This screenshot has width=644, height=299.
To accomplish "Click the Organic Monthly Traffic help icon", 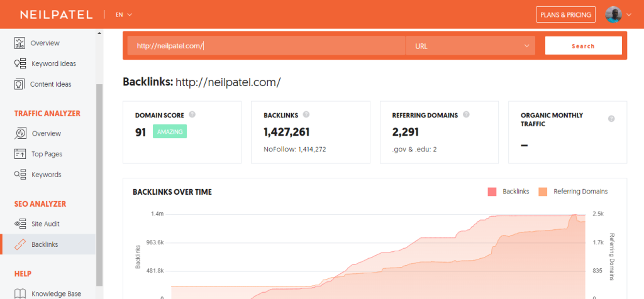I will pyautogui.click(x=611, y=119).
